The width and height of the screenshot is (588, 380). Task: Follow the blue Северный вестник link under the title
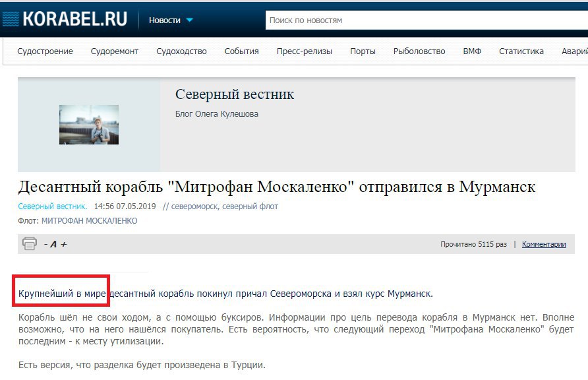(x=53, y=206)
